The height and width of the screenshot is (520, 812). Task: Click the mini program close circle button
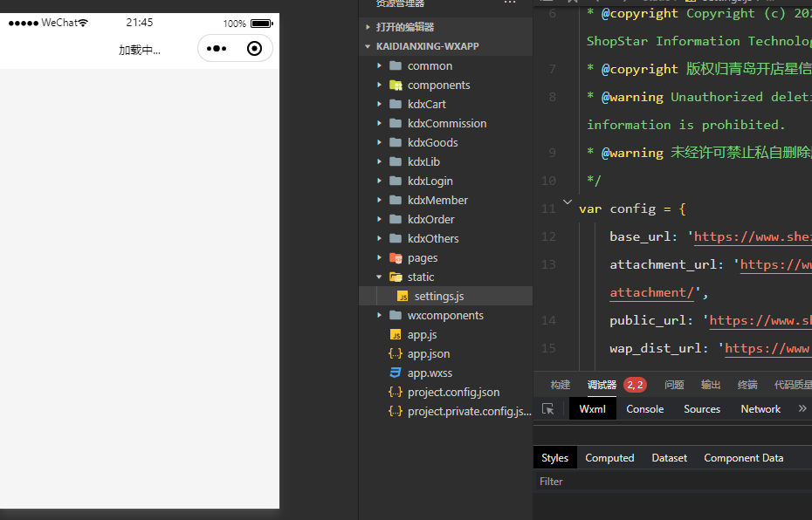click(x=254, y=49)
